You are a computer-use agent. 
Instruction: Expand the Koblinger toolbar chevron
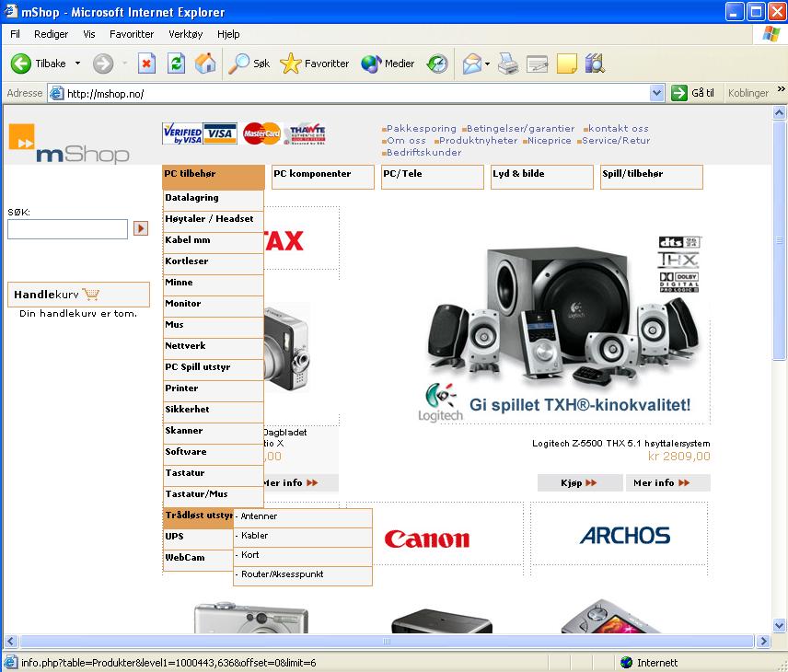pos(781,89)
